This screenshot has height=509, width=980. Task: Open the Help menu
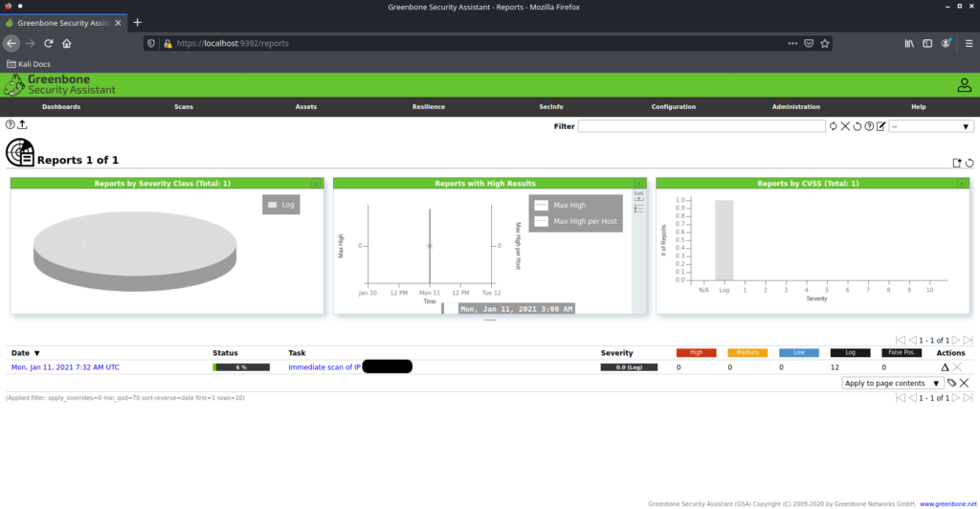pyautogui.click(x=919, y=107)
